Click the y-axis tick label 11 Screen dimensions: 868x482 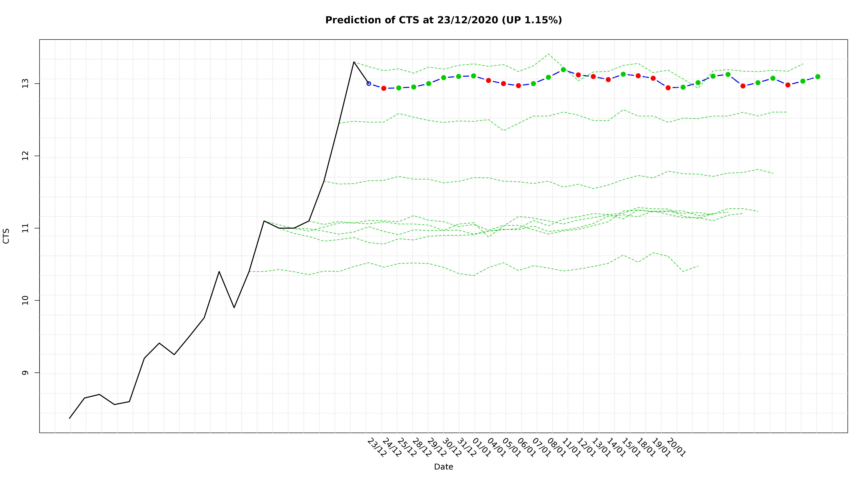click(26, 228)
